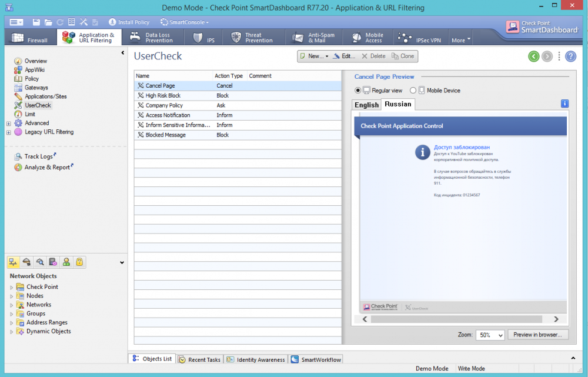Open Gateways in the navigation tree
The height and width of the screenshot is (377, 588).
point(36,88)
